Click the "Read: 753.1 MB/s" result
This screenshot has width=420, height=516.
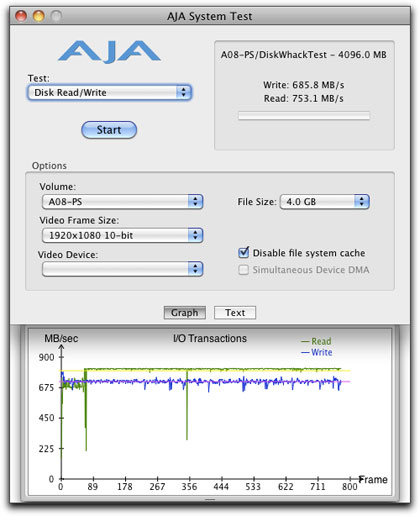pos(304,99)
